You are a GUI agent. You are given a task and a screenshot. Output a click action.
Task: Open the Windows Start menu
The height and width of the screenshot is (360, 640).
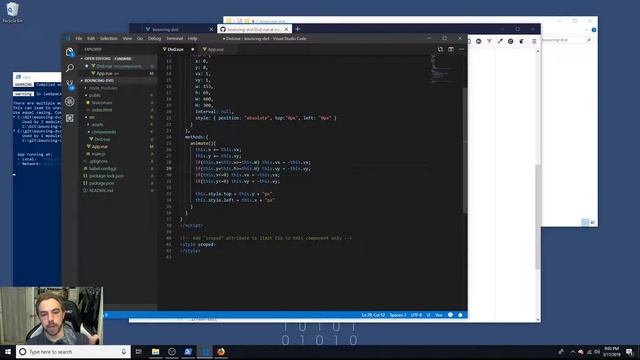8,351
